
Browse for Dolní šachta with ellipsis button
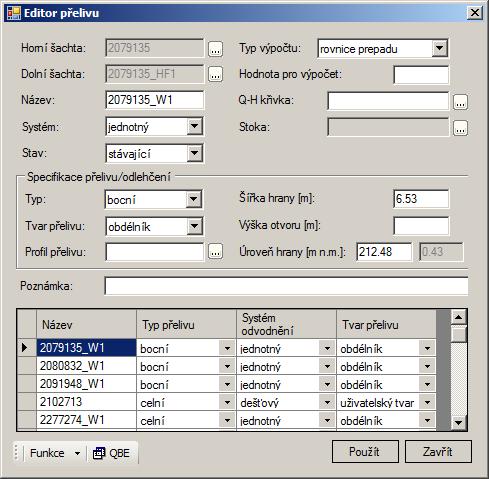[x=215, y=75]
